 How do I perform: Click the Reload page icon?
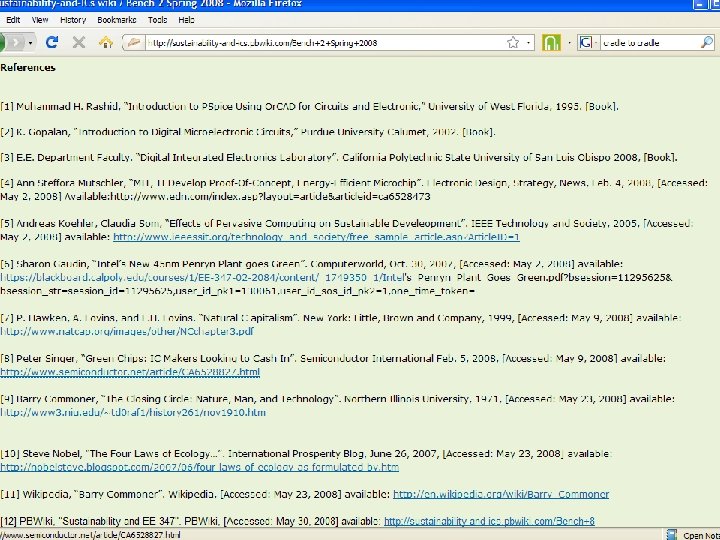51,42
